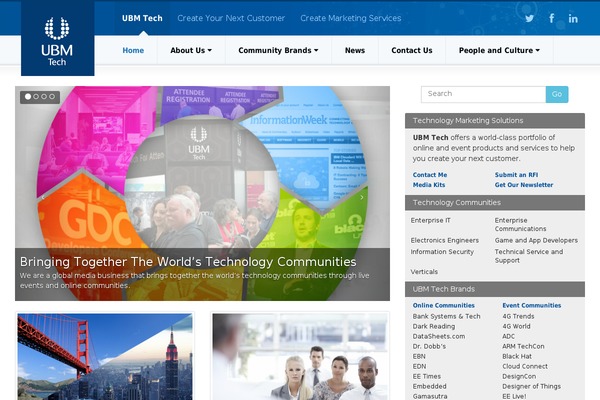Open the EE Times link
Viewport: 600px width, 400px height.
click(x=427, y=376)
